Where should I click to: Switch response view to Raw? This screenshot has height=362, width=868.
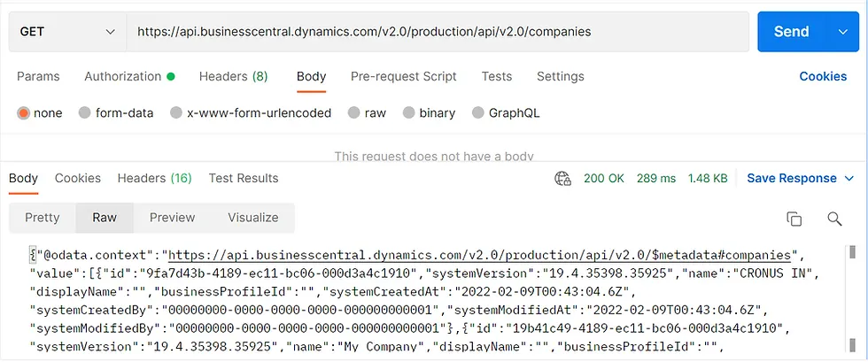[105, 218]
